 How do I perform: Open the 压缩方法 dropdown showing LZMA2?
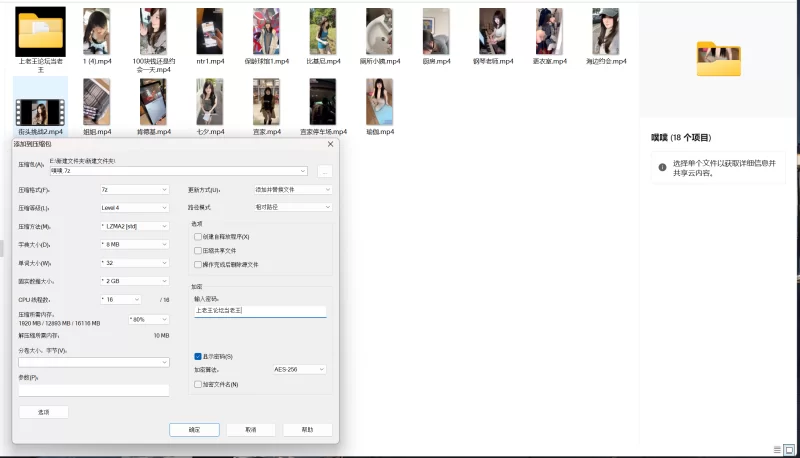pos(135,226)
